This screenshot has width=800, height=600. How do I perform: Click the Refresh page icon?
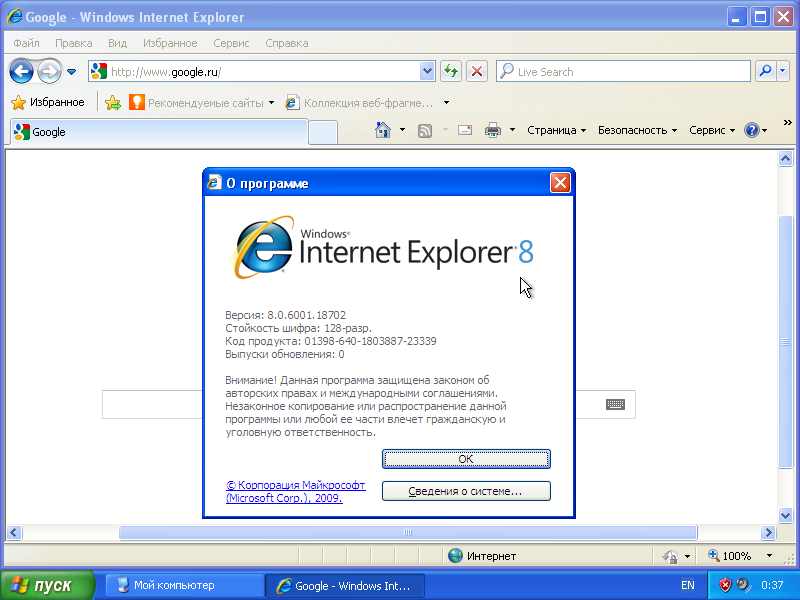coord(451,71)
